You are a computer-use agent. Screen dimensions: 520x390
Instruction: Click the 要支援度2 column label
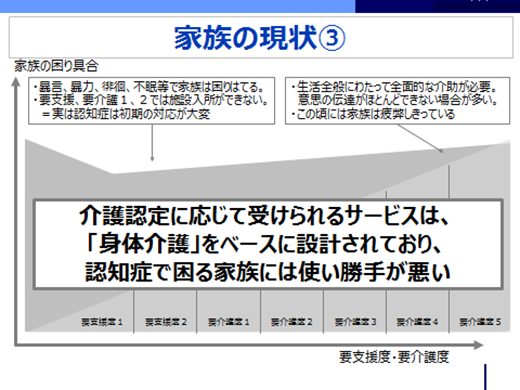[166, 322]
